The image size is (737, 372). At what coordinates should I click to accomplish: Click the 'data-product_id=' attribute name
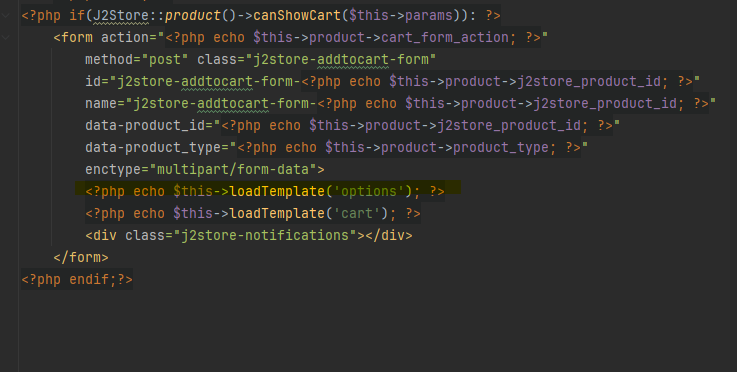[149, 126]
